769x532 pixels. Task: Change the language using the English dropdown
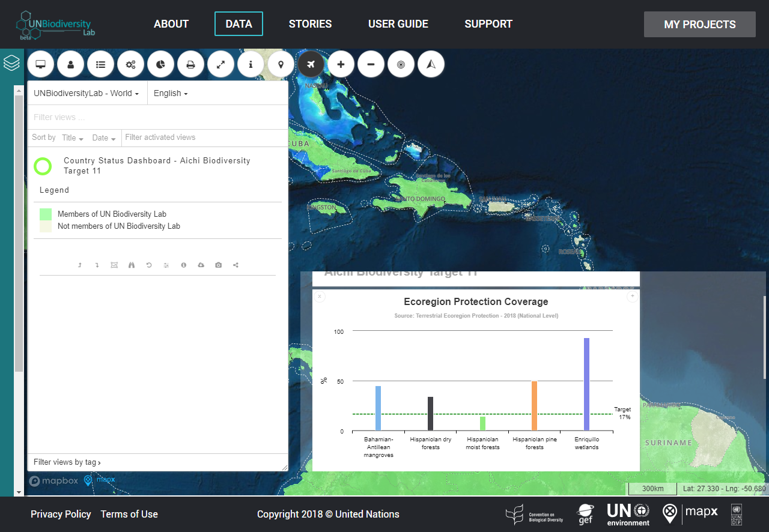(x=170, y=93)
